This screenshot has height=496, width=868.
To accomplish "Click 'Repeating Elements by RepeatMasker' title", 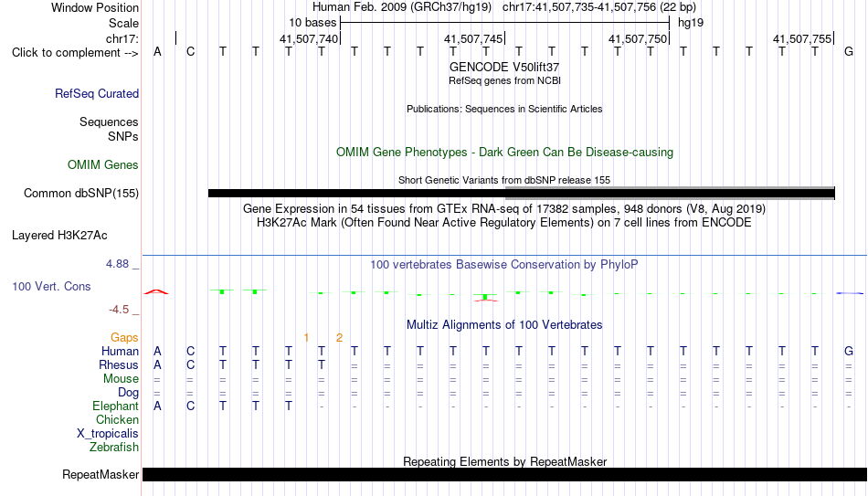I will coord(505,461).
